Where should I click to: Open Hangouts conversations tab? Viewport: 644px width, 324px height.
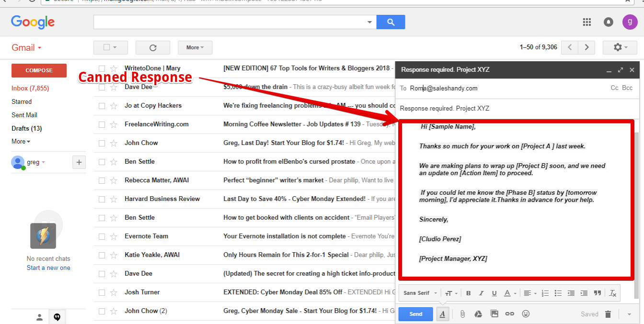tap(57, 317)
